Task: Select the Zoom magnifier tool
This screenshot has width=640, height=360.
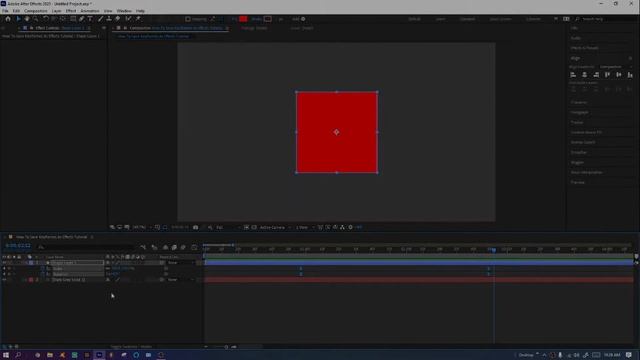Action: point(36,19)
